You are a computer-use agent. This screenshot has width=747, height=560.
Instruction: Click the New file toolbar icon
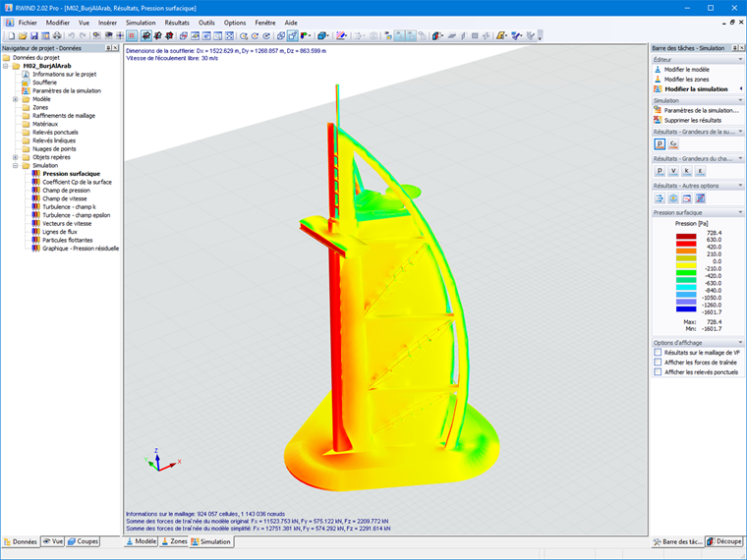click(12, 35)
